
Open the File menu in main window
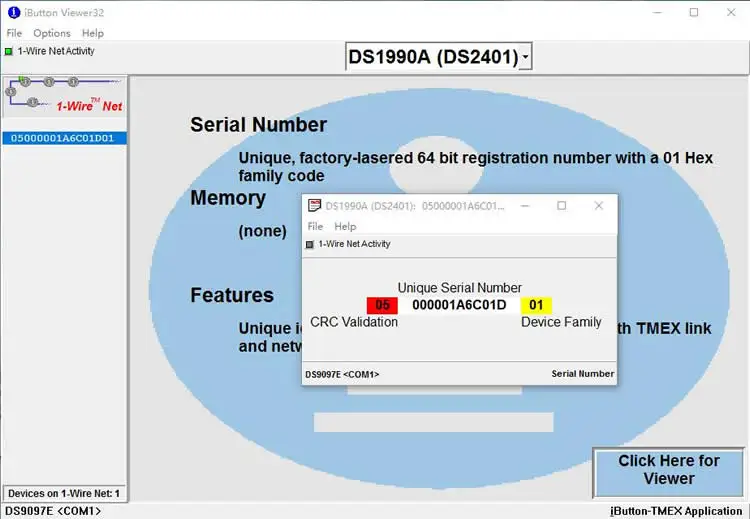pyautogui.click(x=14, y=33)
